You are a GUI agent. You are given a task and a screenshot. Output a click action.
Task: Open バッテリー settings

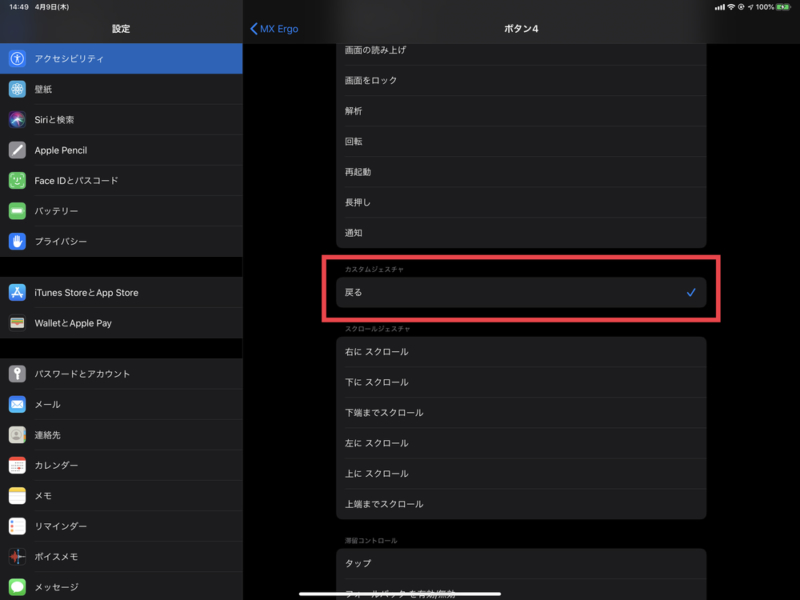(x=121, y=211)
